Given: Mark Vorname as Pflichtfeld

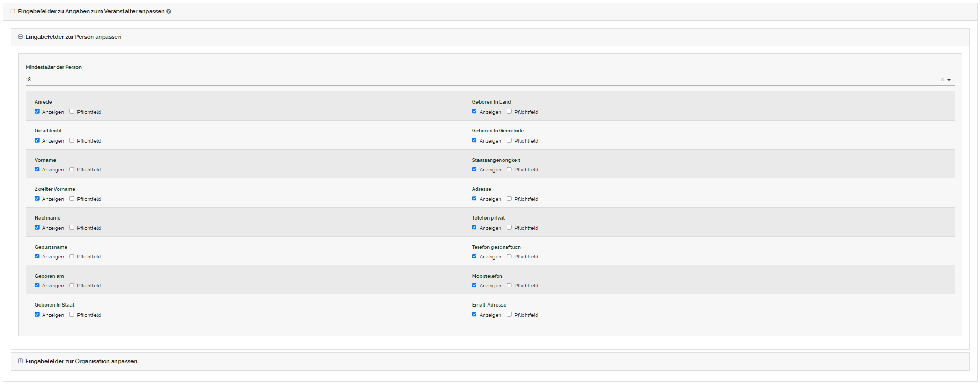Looking at the screenshot, I should pyautogui.click(x=72, y=169).
